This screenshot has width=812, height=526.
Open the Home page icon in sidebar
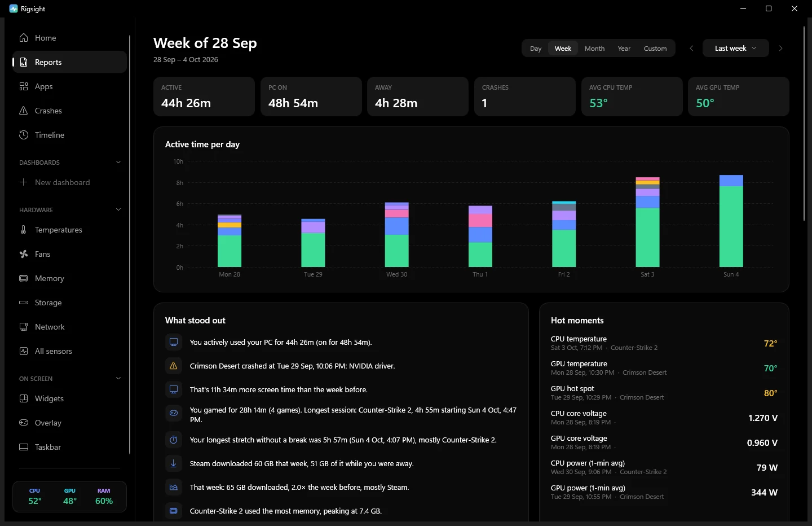pos(24,38)
